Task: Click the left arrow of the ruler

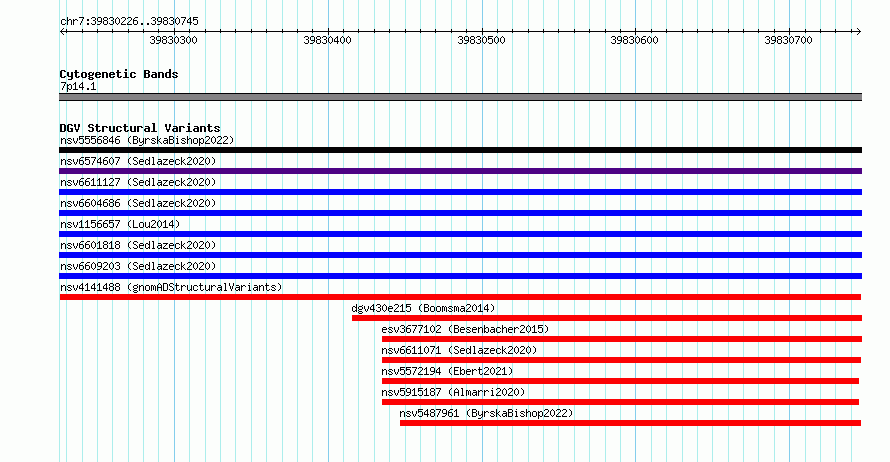Action: pyautogui.click(x=62, y=32)
